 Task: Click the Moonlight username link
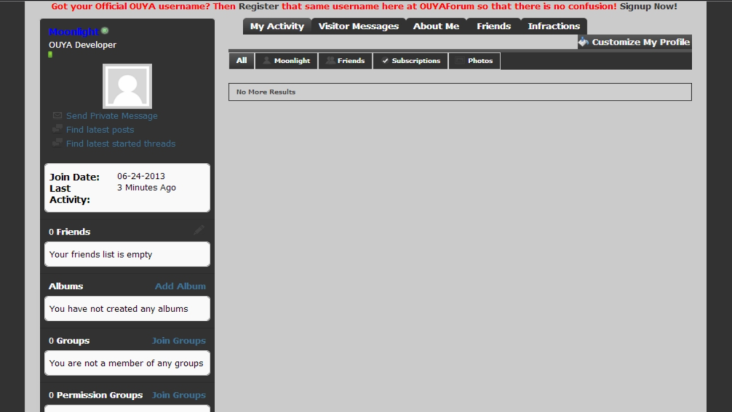point(74,32)
